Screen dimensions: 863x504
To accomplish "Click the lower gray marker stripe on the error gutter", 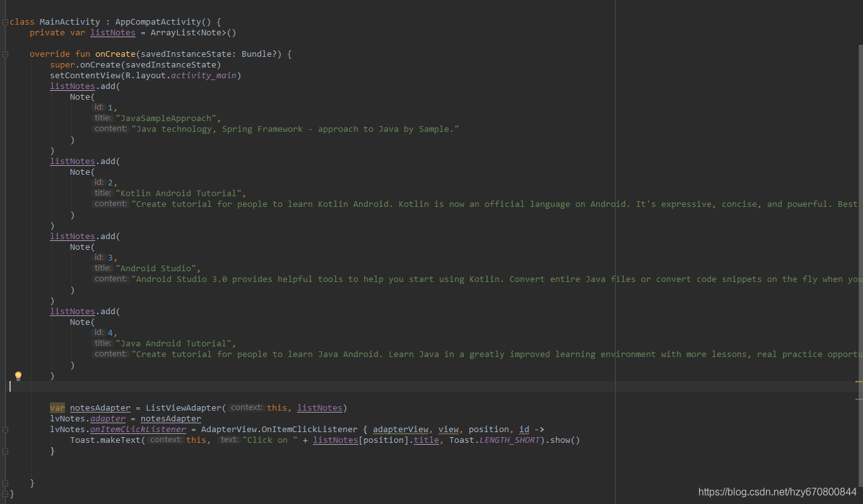I will pyautogui.click(x=859, y=399).
